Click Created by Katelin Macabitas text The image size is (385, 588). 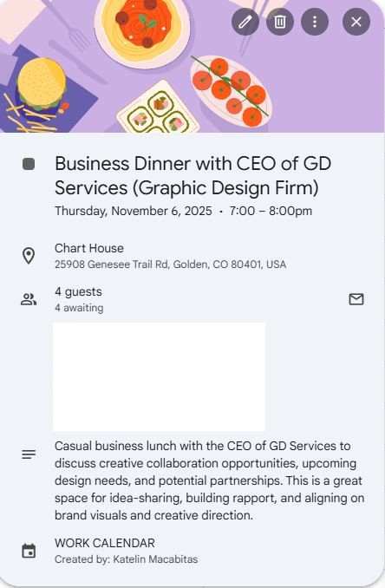pos(126,559)
